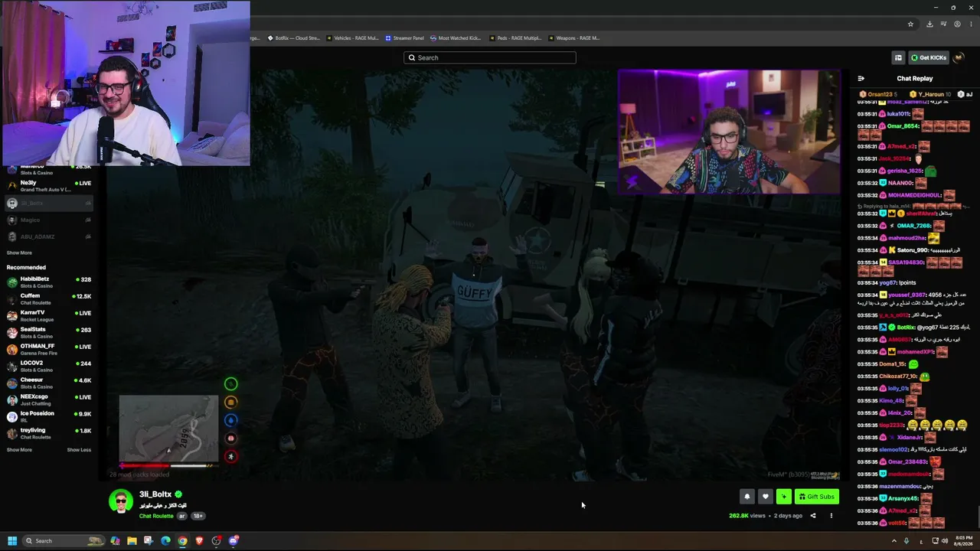The width and height of the screenshot is (980, 551).
Task: Expand recommended channels with Show More
Action: 19,450
